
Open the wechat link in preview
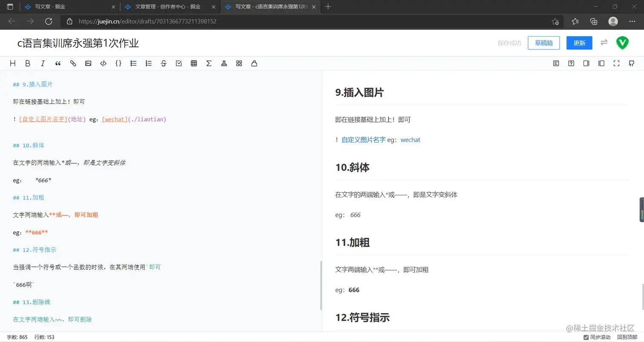[411, 140]
